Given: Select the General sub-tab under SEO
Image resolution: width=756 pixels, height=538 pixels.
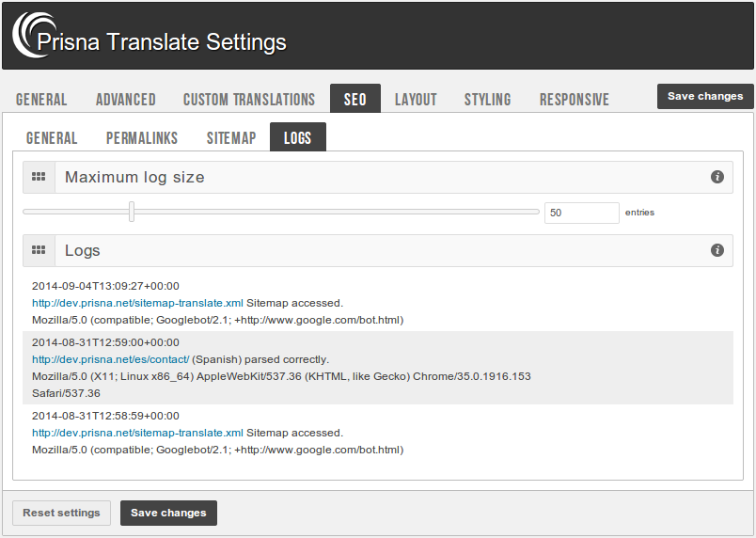Looking at the screenshot, I should 52,137.
